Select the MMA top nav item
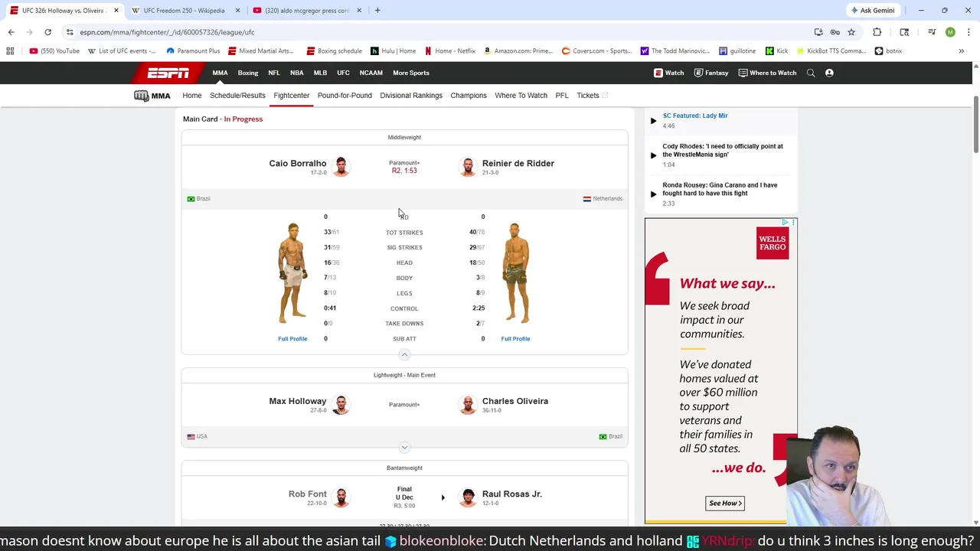980x551 pixels. 220,73
